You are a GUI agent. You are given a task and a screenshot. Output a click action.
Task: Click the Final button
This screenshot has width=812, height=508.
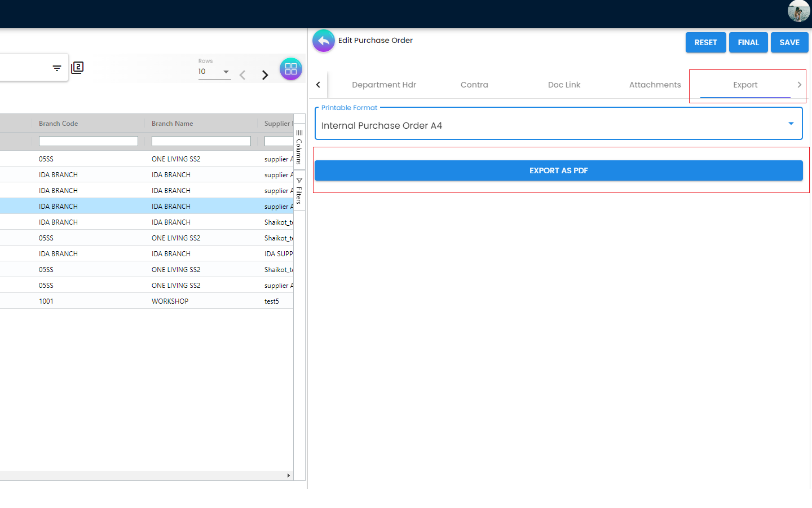point(748,42)
